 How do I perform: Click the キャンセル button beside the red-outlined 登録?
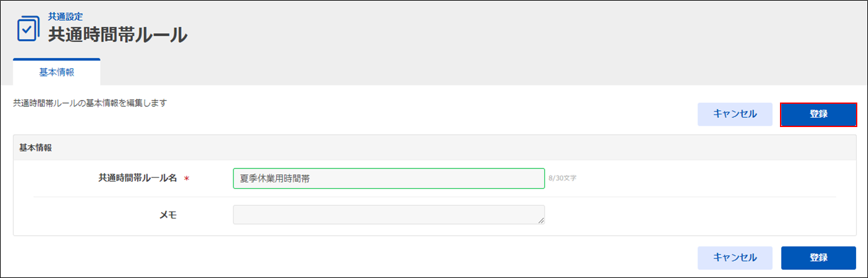(735, 114)
